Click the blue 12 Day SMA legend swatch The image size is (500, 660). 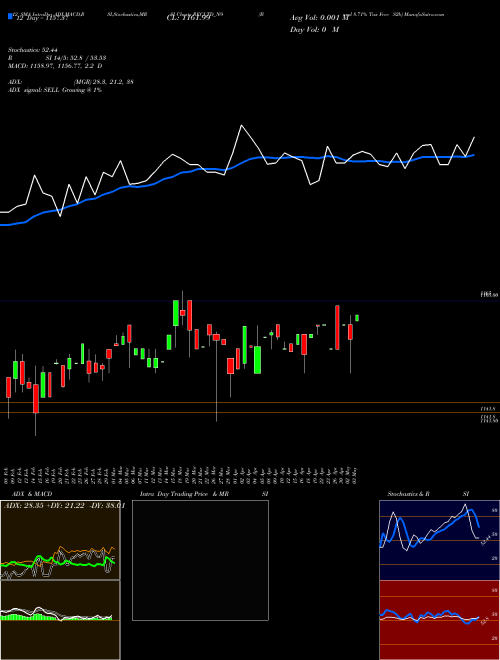[x=10, y=17]
